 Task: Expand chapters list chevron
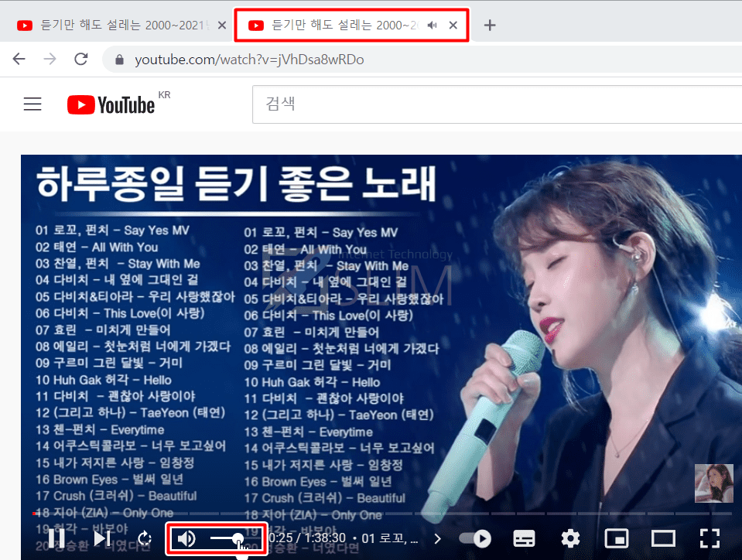(437, 538)
